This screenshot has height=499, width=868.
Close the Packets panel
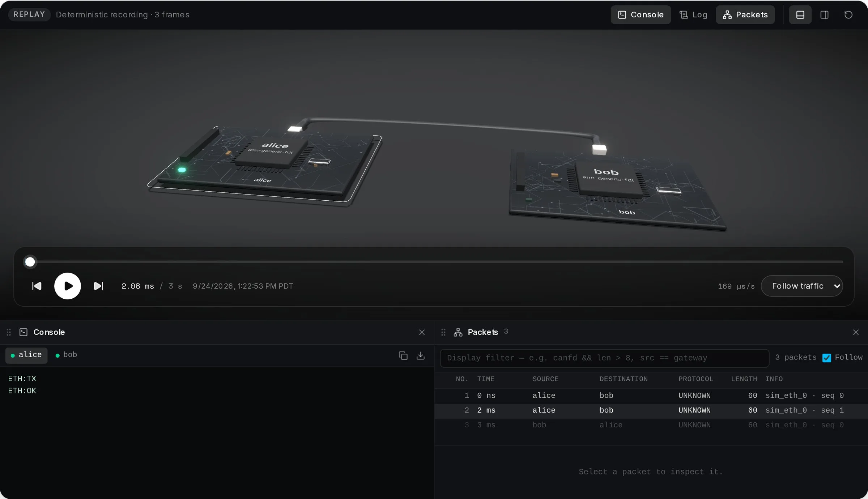pos(856,332)
